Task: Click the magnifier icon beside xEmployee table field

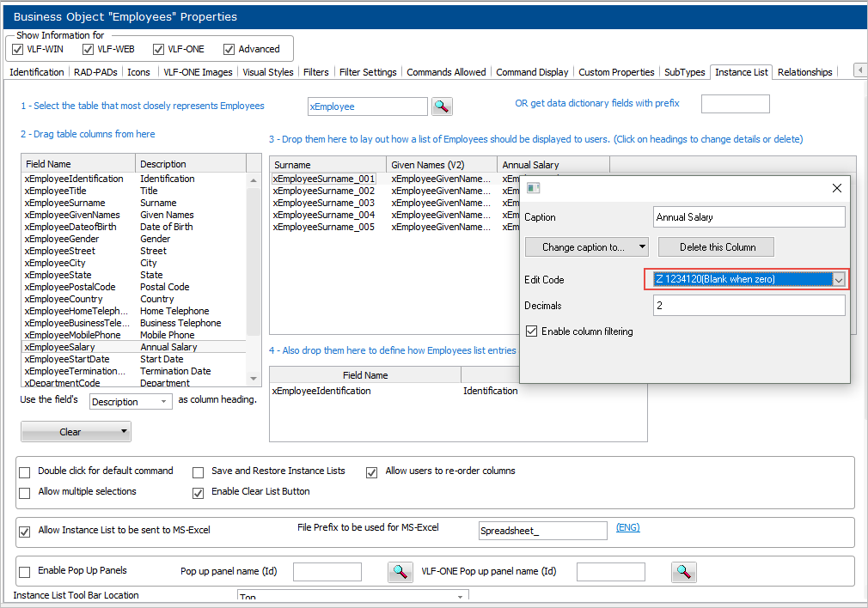Action: pos(442,106)
